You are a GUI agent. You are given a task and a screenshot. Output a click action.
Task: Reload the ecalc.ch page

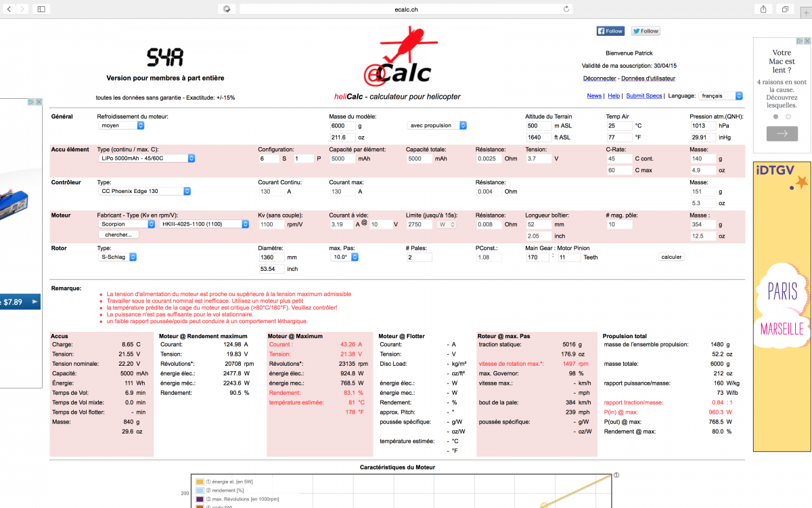click(566, 9)
